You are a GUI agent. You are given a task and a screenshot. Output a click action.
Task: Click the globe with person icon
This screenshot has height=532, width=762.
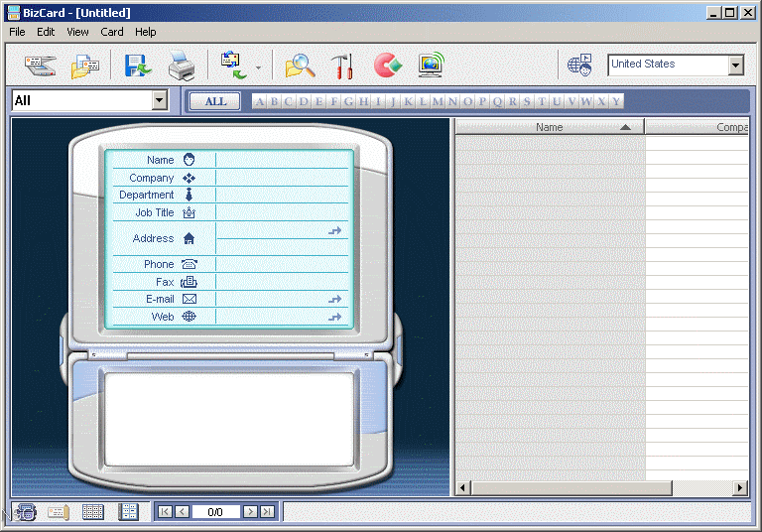click(579, 65)
